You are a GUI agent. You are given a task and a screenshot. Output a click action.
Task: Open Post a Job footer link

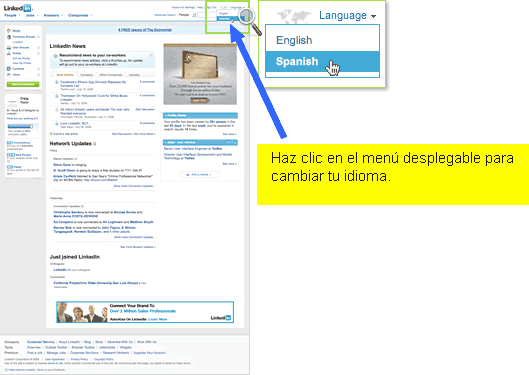[x=35, y=353]
